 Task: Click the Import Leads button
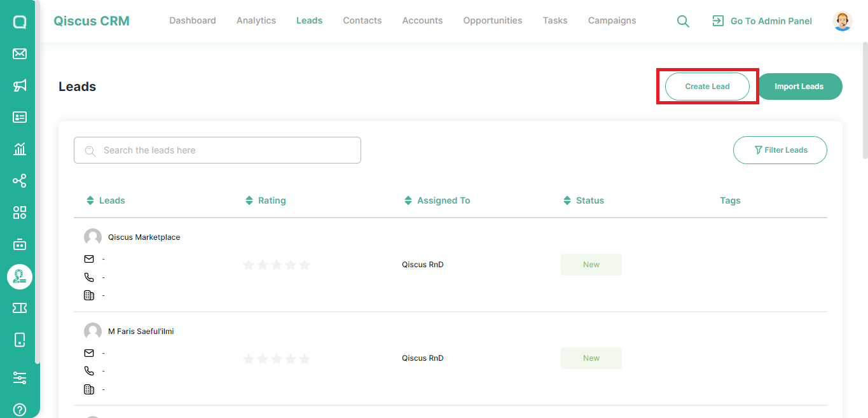pos(799,87)
